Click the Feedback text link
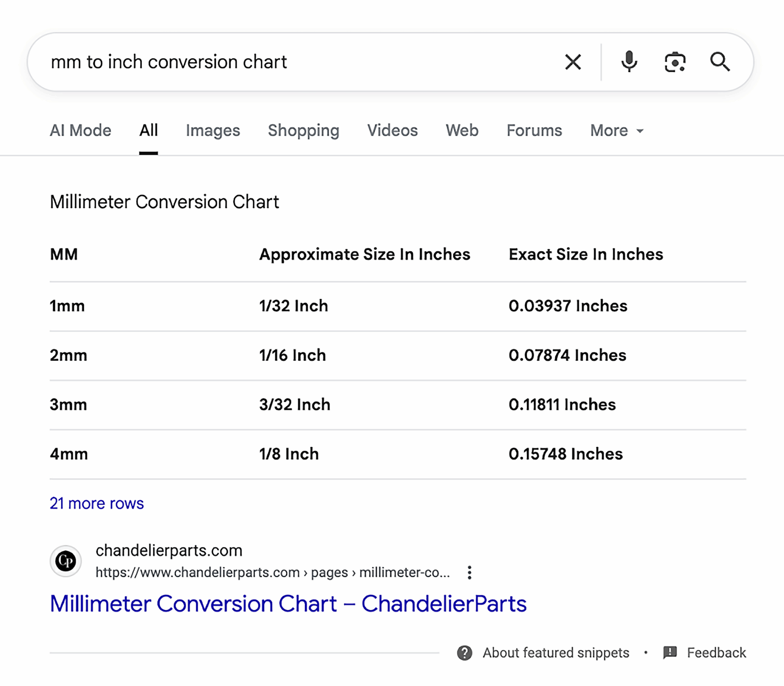The width and height of the screenshot is (784, 686). tap(716, 653)
